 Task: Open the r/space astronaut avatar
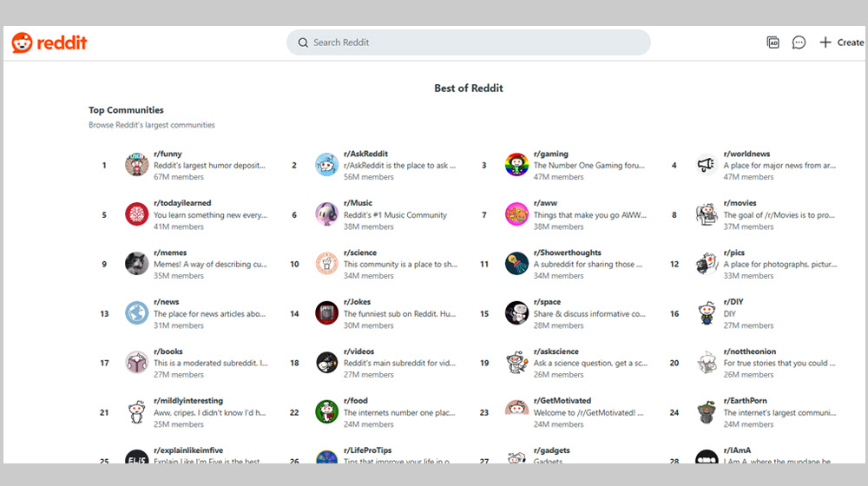[516, 313]
